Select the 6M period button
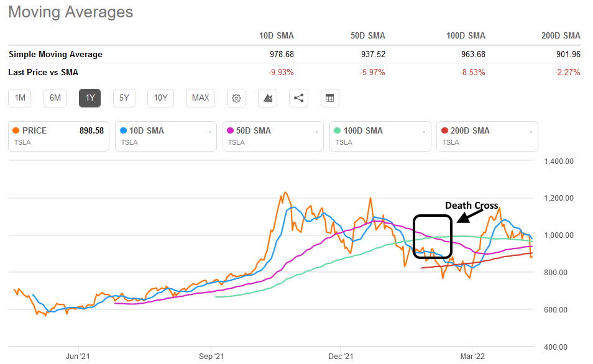Screen dimensions: 593x364 (x=53, y=98)
